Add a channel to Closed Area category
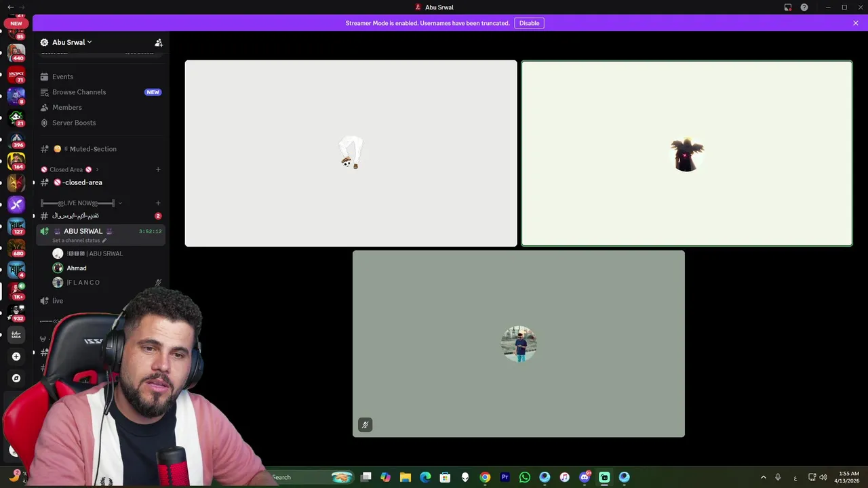The width and height of the screenshot is (868, 488). coord(158,169)
